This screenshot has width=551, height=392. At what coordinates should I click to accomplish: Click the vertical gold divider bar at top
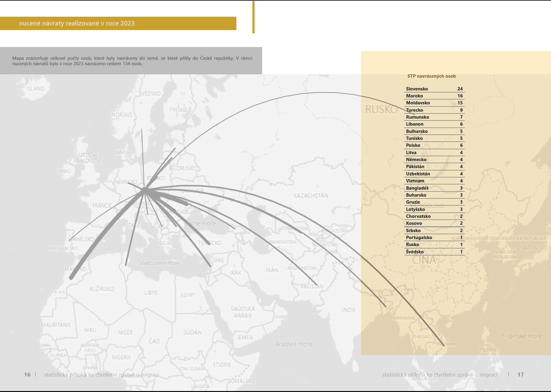click(253, 17)
